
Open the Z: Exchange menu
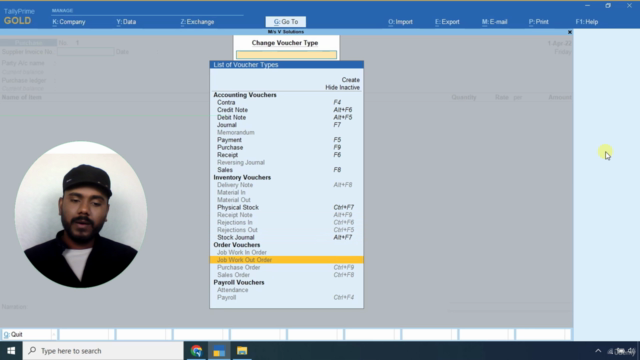click(197, 22)
